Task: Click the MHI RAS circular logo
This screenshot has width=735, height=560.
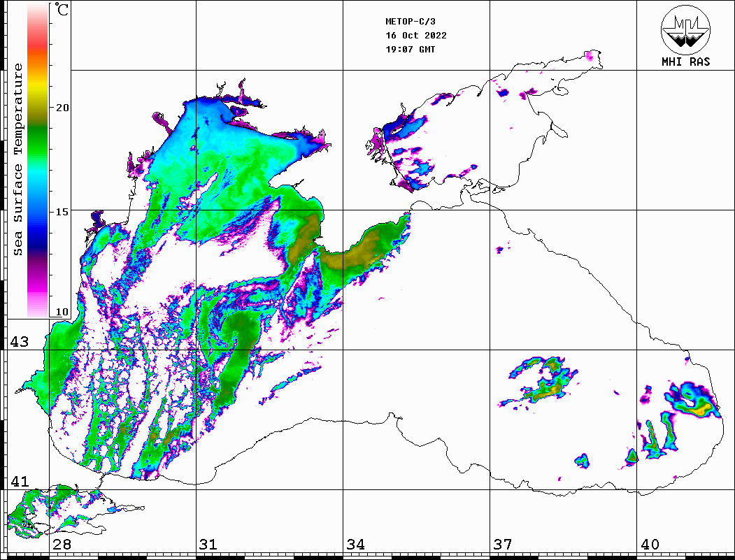Action: tap(685, 29)
